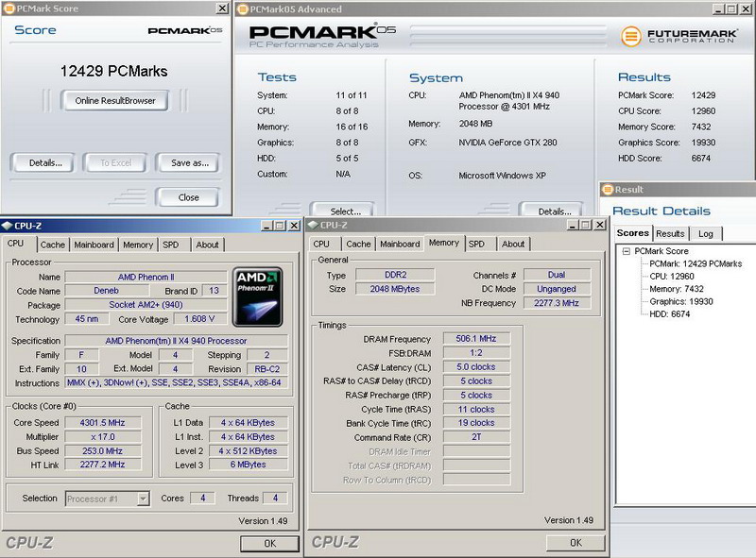
Task: Click the 12429 PCMarks score text
Action: 113,72
